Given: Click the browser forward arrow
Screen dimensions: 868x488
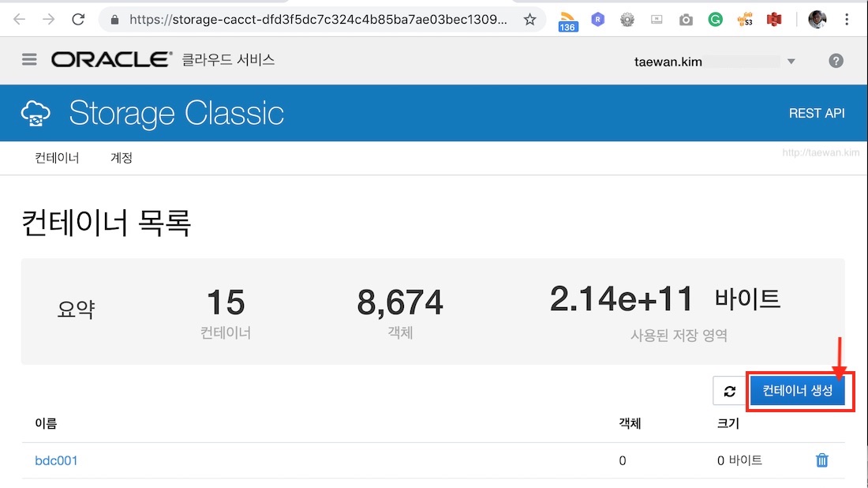Looking at the screenshot, I should tap(49, 20).
